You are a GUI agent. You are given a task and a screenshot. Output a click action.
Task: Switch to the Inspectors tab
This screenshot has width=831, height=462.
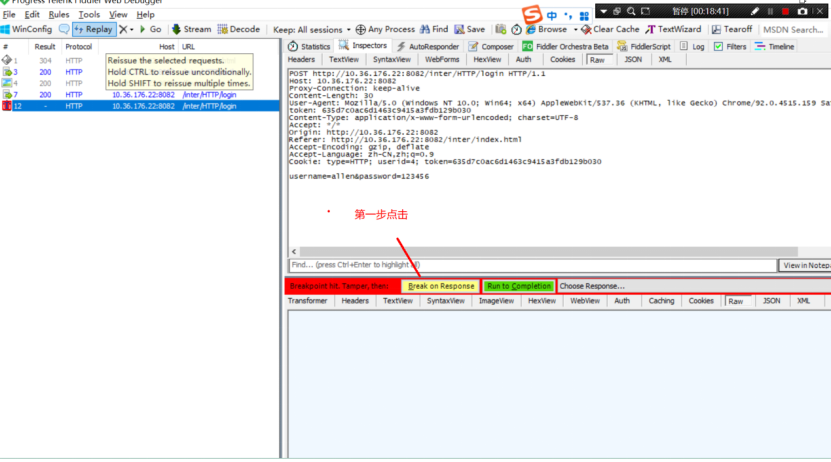363,46
